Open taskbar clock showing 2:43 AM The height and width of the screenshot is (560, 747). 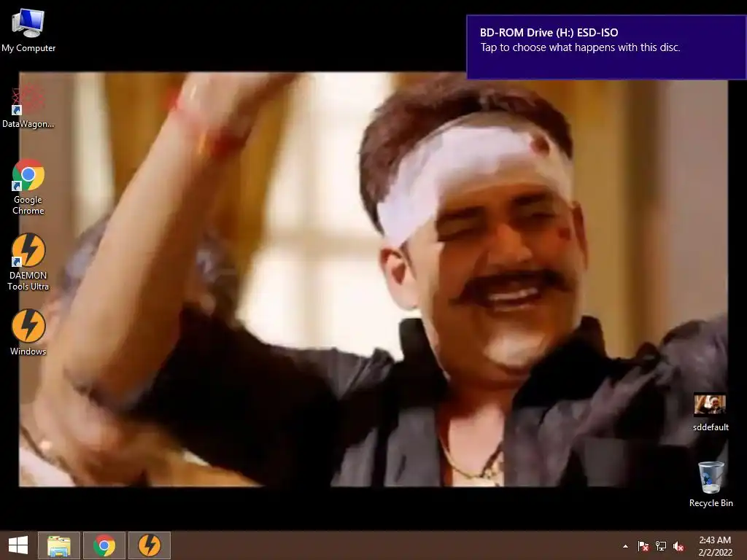coord(715,546)
